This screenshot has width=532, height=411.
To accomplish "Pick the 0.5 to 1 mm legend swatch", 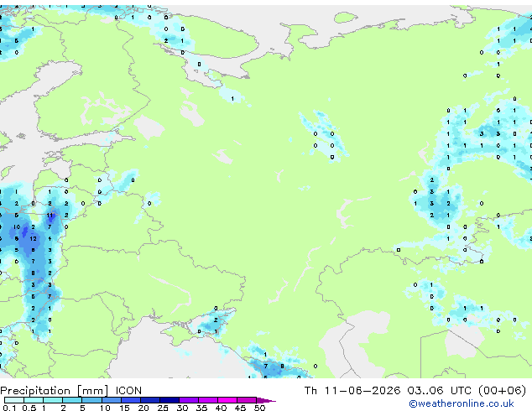I will tap(34, 400).
